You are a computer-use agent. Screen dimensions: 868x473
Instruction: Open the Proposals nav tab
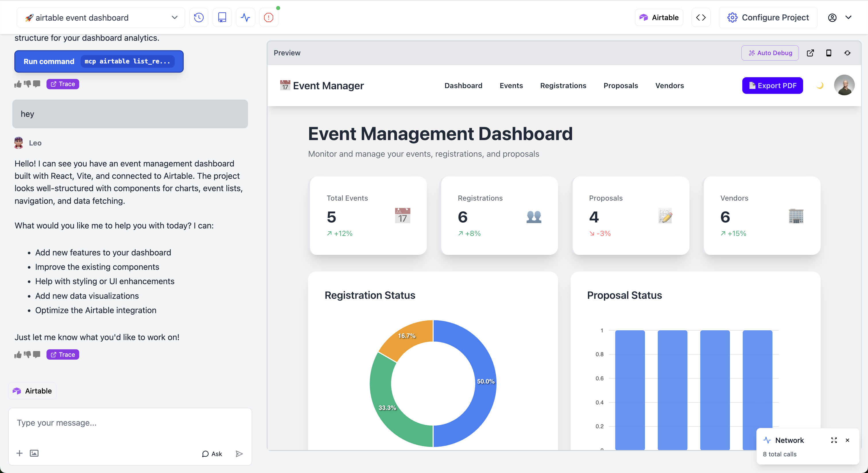point(621,86)
